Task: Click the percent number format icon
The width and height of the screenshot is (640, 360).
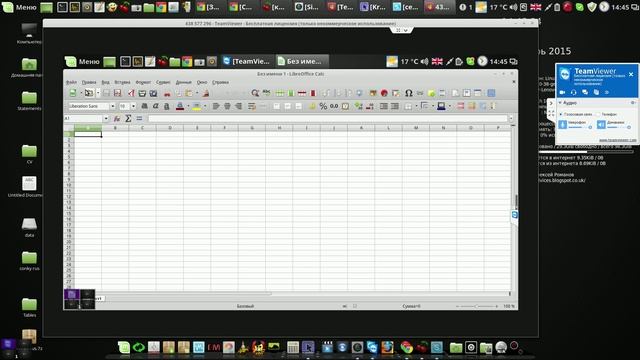Action: [x=323, y=106]
